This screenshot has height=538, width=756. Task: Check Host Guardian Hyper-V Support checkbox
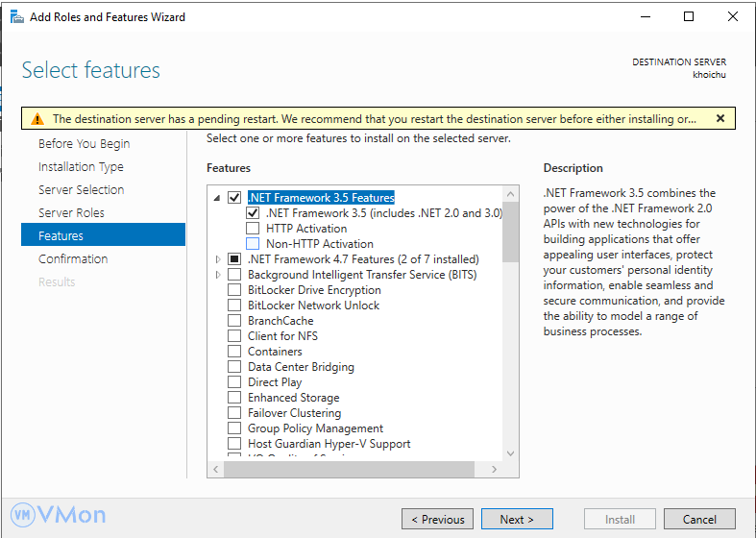click(x=234, y=444)
